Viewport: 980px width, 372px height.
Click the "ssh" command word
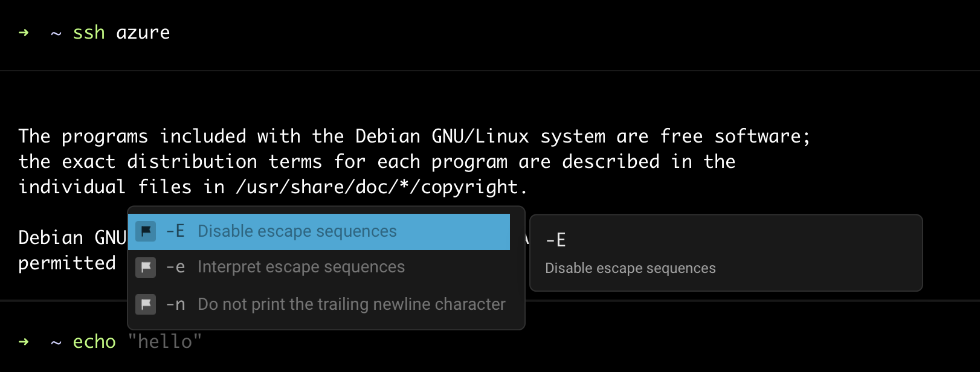click(x=89, y=33)
